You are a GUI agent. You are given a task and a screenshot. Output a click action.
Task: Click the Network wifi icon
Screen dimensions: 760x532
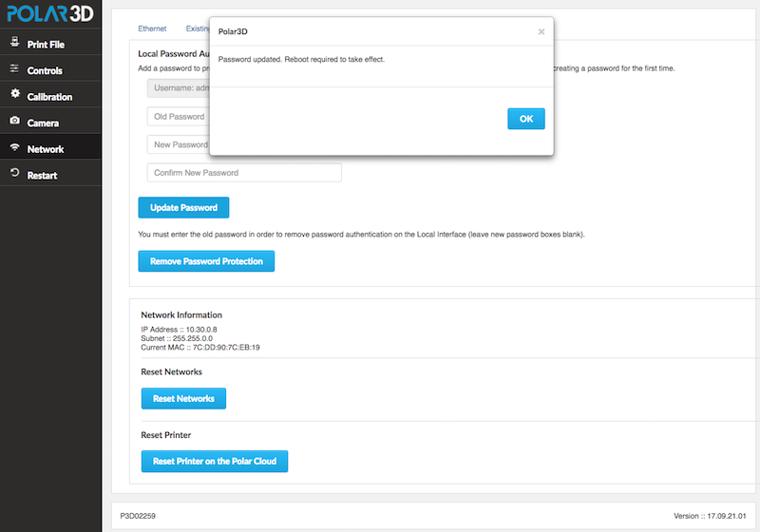(x=15, y=147)
